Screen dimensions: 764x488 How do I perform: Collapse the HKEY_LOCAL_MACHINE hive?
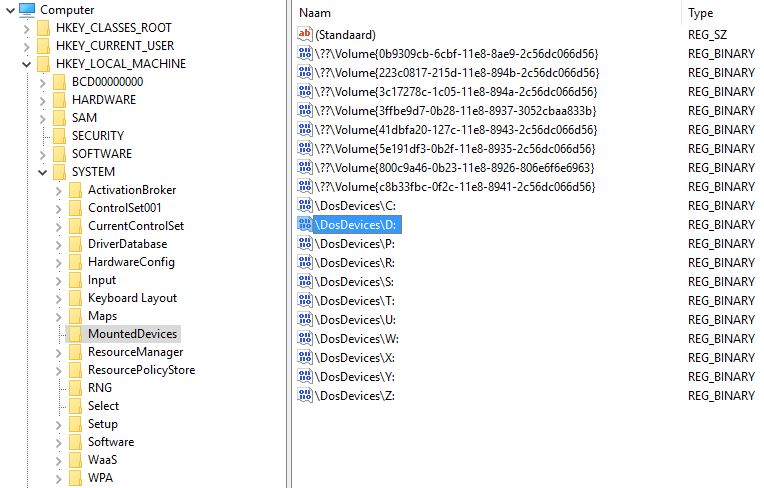pos(27,64)
